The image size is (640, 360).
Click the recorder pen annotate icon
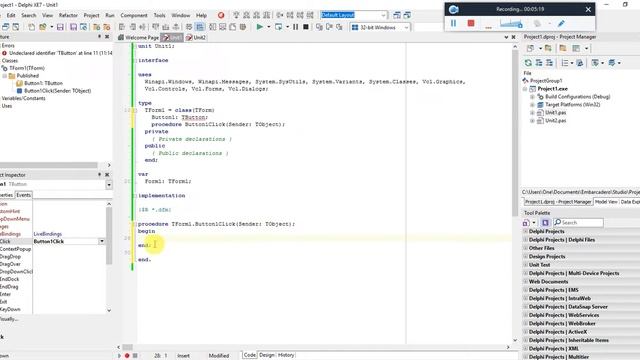tap(561, 23)
